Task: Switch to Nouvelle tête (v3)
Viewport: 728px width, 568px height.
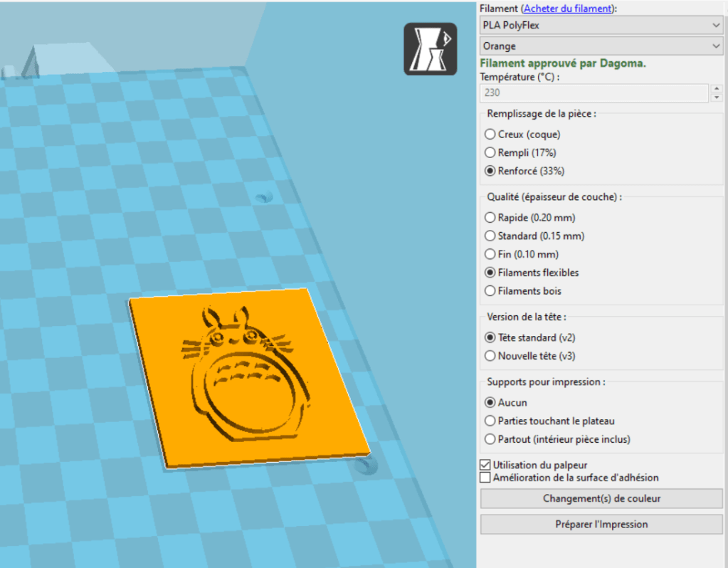Action: tap(490, 355)
